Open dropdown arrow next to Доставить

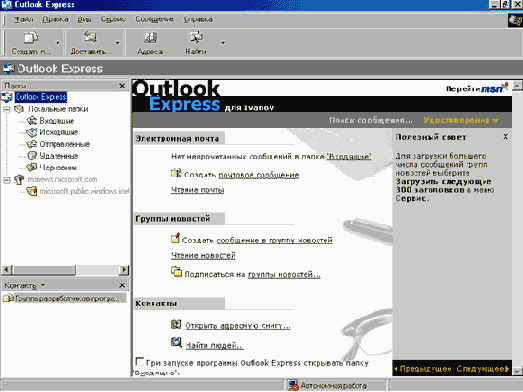117,43
